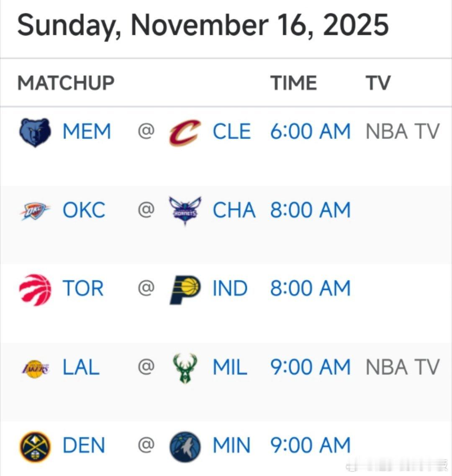452x476 pixels.
Task: Click the Minnesota Timberwolves logo
Action: [185, 446]
